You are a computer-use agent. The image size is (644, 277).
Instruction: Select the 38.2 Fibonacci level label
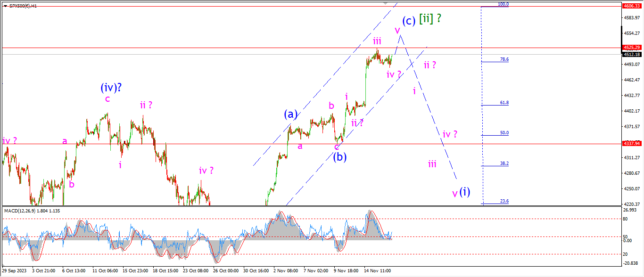(504, 163)
